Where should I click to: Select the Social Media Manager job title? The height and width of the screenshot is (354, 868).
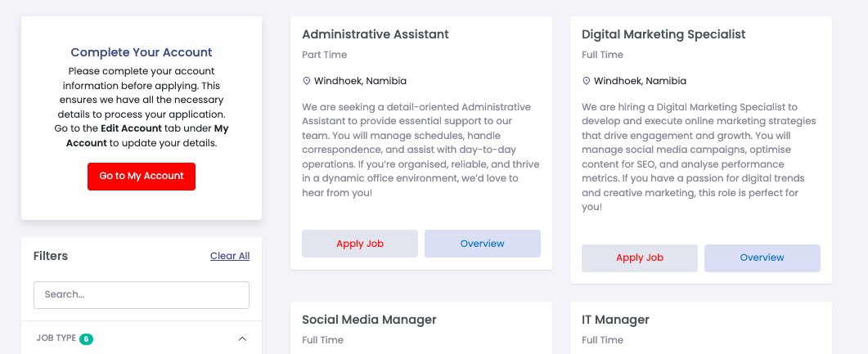point(369,320)
